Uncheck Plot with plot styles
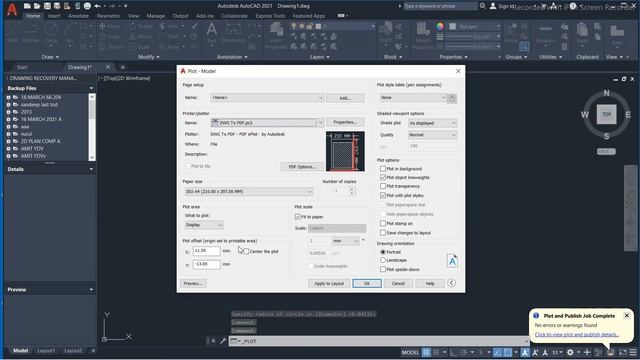The height and width of the screenshot is (360, 640). click(383, 196)
